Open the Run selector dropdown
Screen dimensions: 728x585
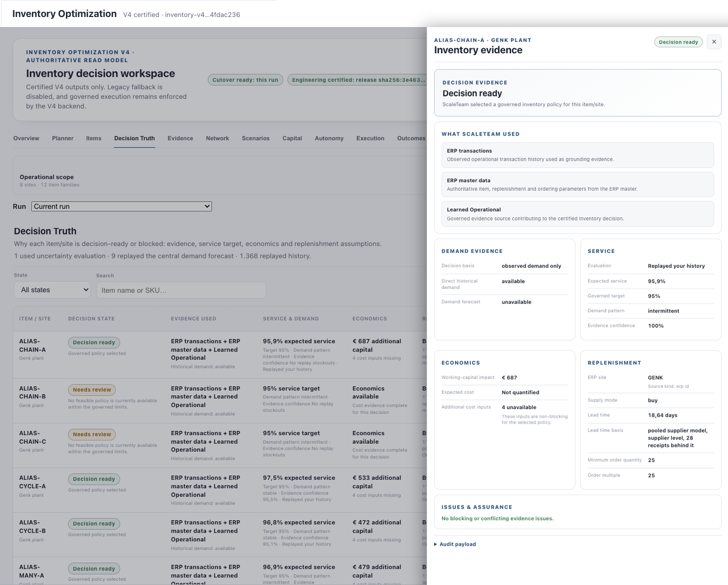(122, 206)
